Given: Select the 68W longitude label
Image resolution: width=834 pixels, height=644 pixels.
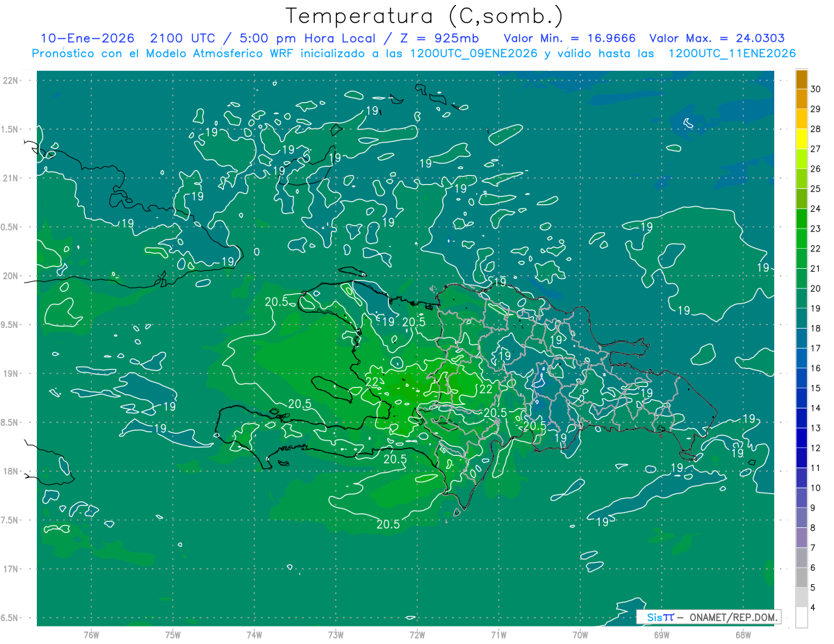Looking at the screenshot, I should pyautogui.click(x=742, y=635).
